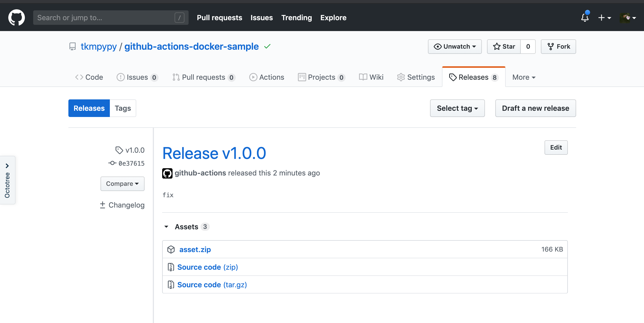The height and width of the screenshot is (323, 644).
Task: Switch to the Wiki tab
Action: click(371, 77)
